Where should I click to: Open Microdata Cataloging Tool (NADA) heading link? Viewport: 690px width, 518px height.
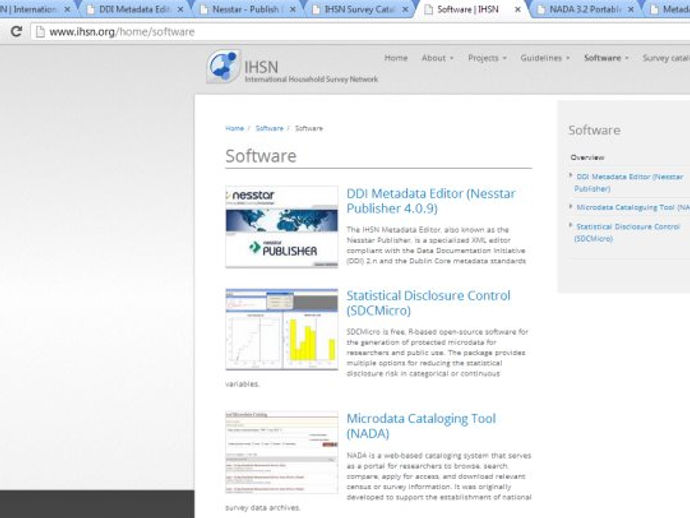pos(421,426)
